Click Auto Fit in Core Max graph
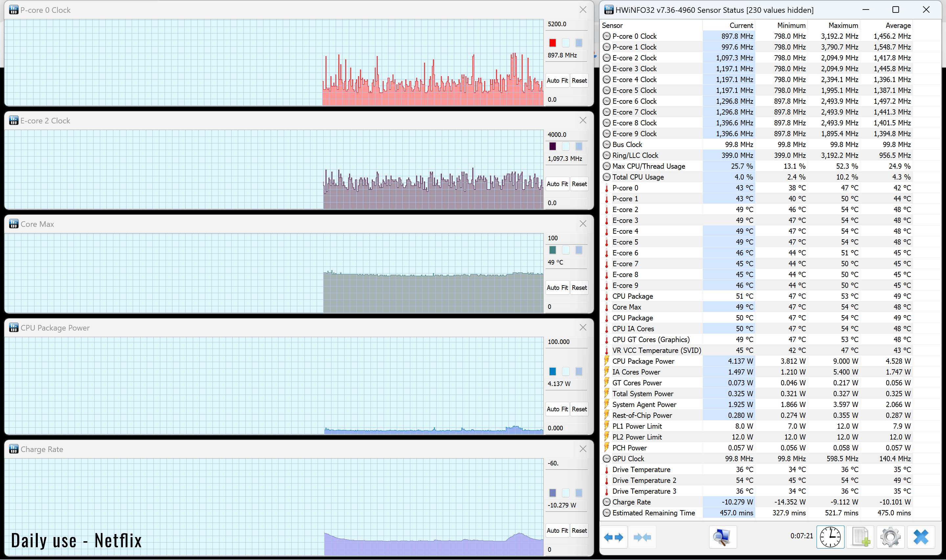 (557, 288)
